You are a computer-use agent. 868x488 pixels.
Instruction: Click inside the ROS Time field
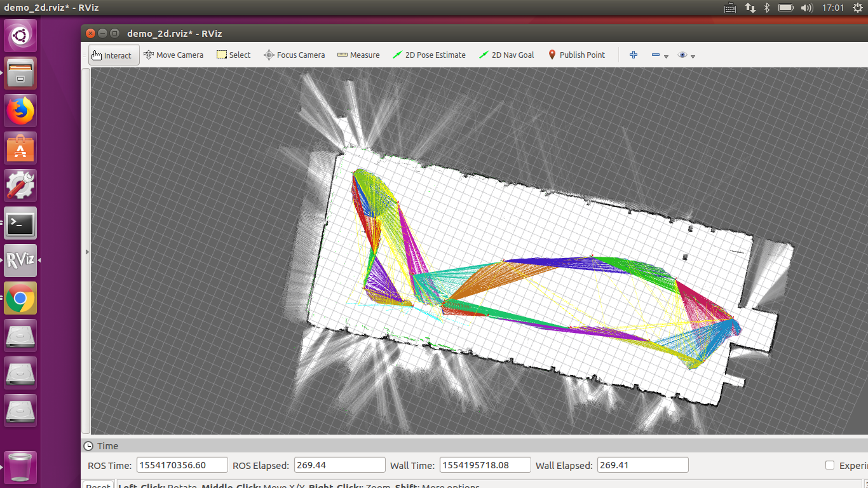[182, 464]
